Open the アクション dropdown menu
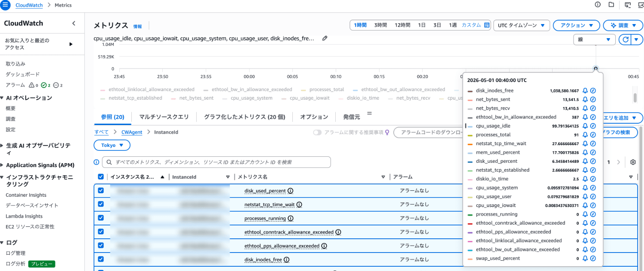 [x=576, y=25]
